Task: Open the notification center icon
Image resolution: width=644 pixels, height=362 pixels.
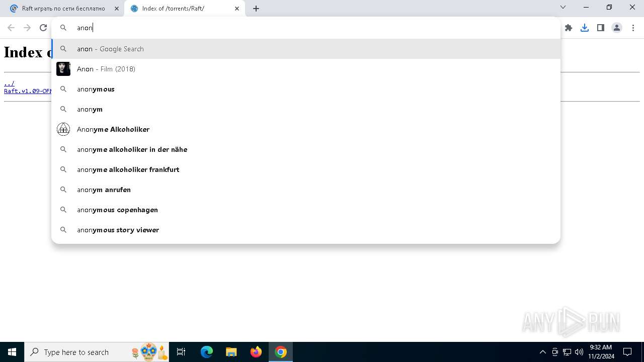Action: click(x=627, y=352)
